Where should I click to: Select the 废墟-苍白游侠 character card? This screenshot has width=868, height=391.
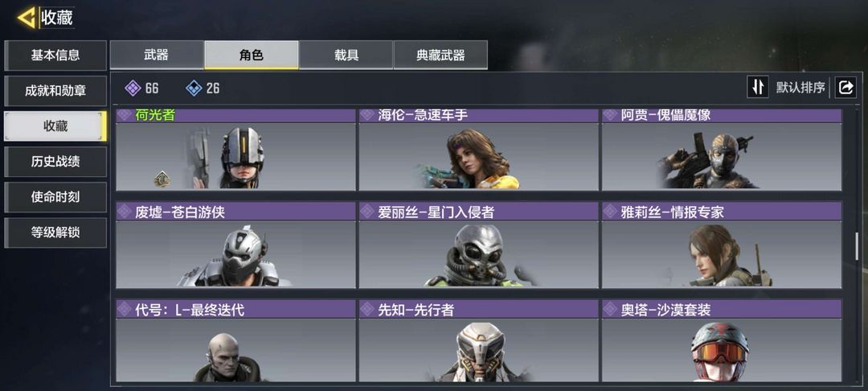point(235,245)
